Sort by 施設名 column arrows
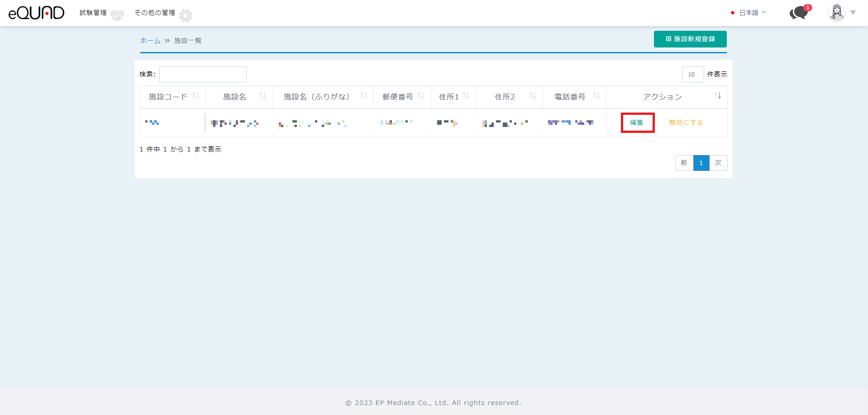868x415 pixels. tap(262, 96)
